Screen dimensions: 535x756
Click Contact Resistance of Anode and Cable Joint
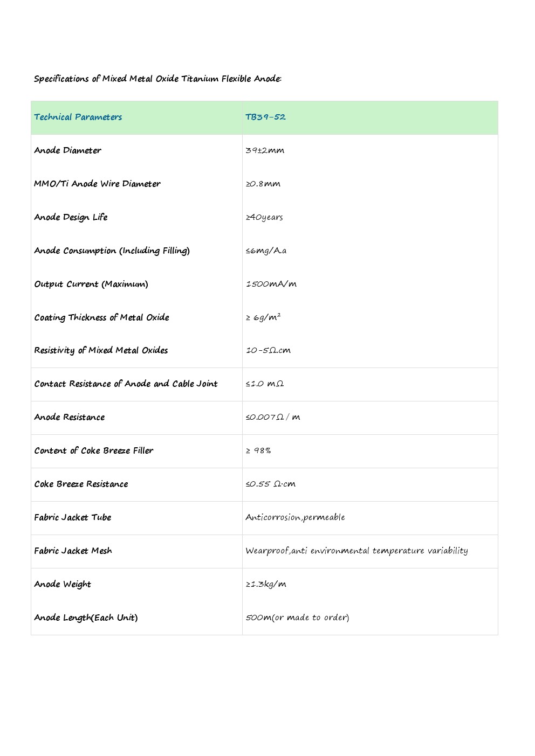pos(126,384)
